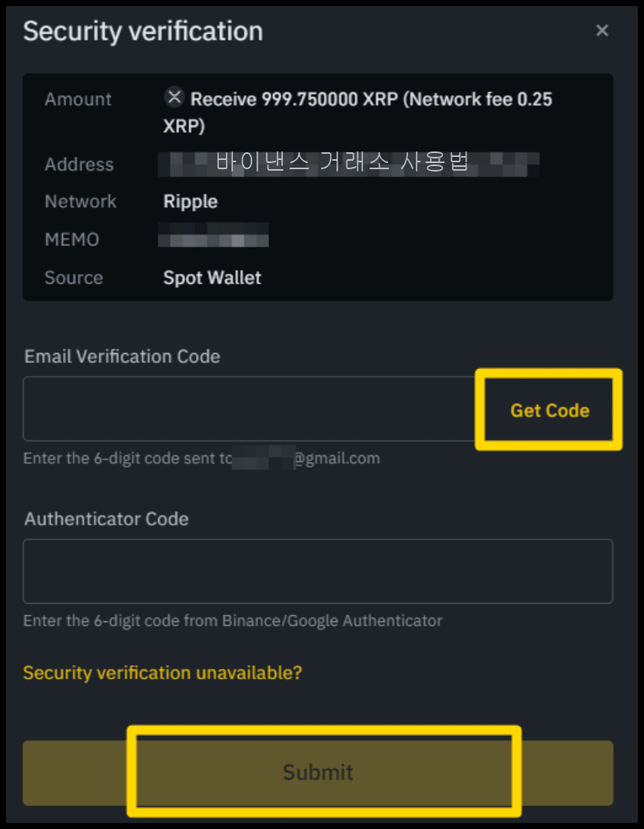Open the Security verification unavailable link
Image resolution: width=644 pixels, height=829 pixels.
161,672
